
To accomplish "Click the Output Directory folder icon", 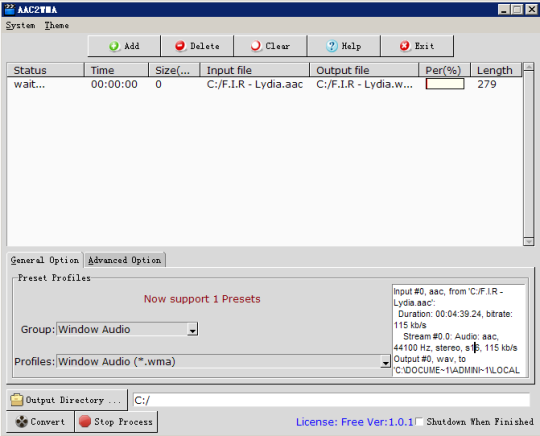I will click(17, 400).
